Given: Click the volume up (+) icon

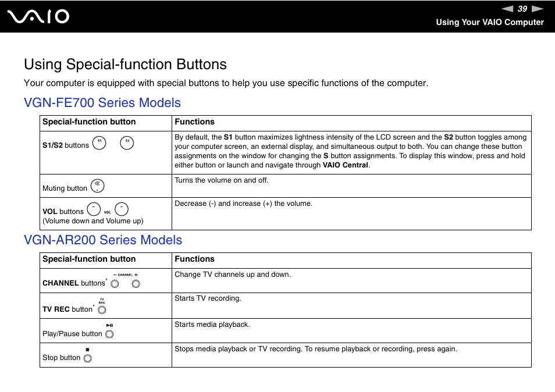Looking at the screenshot, I should 122,209.
